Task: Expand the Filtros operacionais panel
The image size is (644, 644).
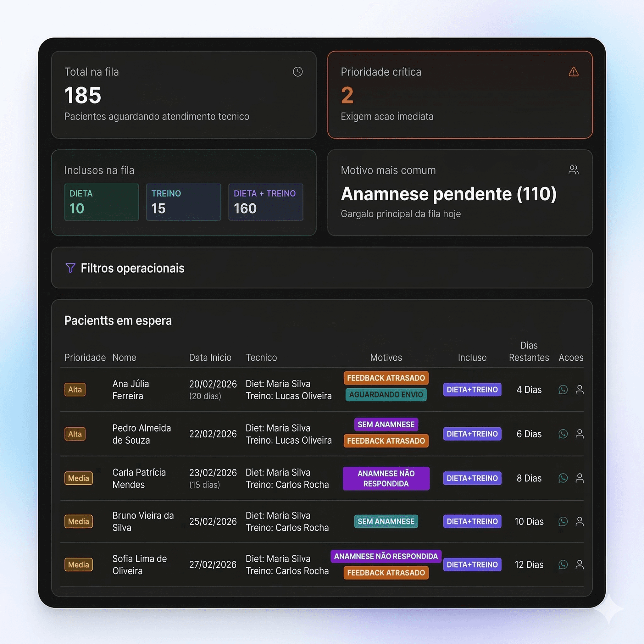Action: [322, 268]
